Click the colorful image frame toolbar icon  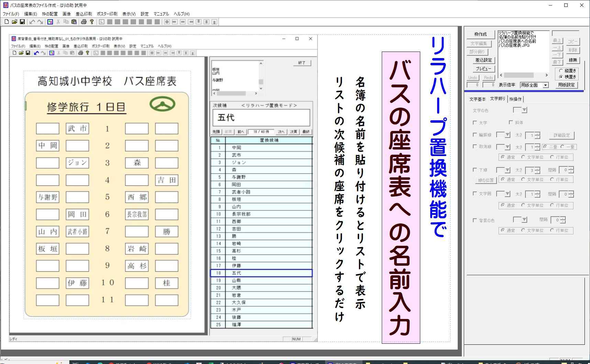click(x=50, y=22)
